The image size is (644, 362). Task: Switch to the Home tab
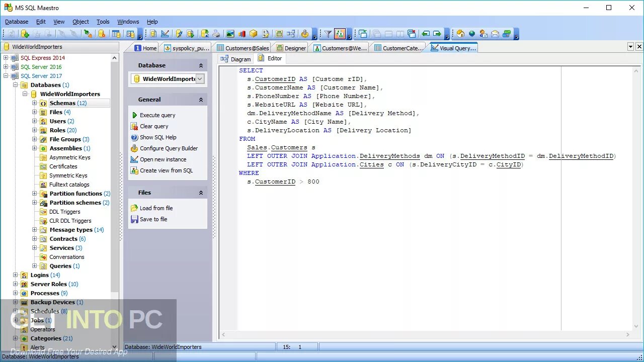pos(145,48)
